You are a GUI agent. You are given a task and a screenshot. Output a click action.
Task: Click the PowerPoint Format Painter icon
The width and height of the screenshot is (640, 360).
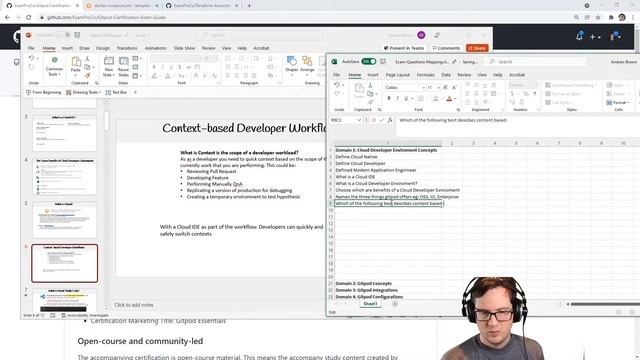(x=87, y=76)
